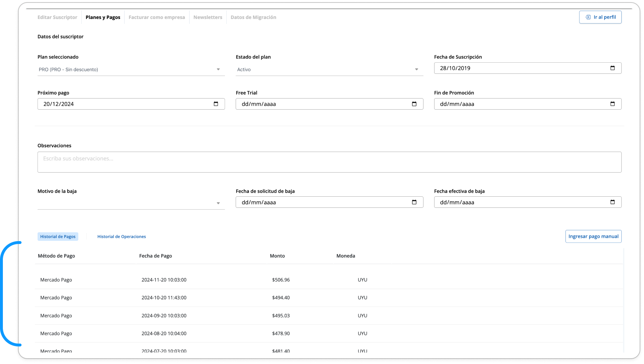This screenshot has width=644, height=364.
Task: Expand the Motivo de la baja dropdown
Action: [x=131, y=203]
